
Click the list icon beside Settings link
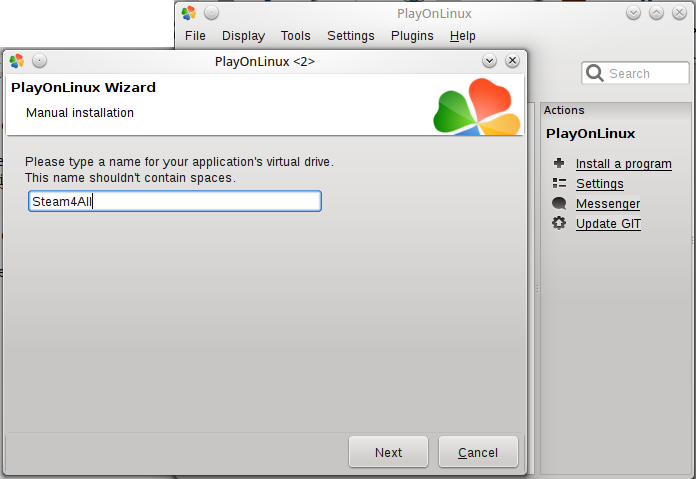click(559, 183)
